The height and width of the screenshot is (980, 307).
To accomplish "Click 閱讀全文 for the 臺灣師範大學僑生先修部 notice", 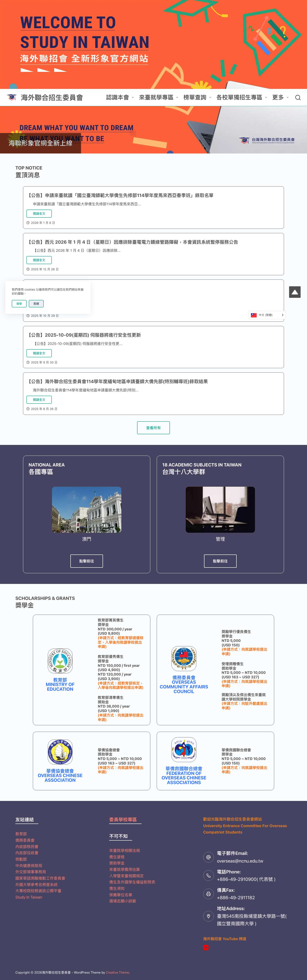I will pyautogui.click(x=39, y=214).
